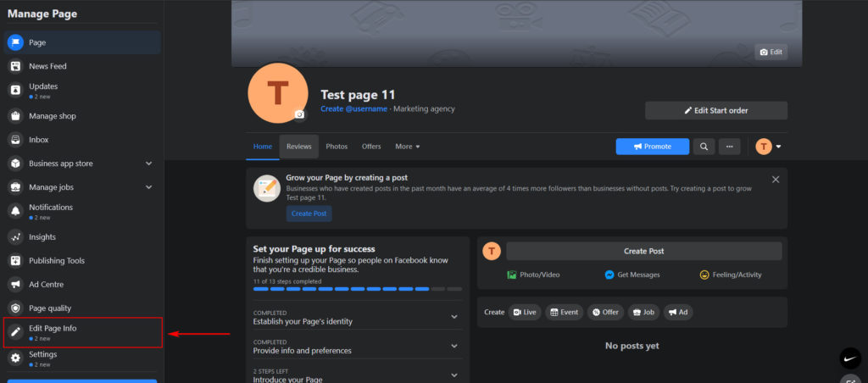Click the cover photo image
Screen dimensions: 868x383
pos(516,33)
